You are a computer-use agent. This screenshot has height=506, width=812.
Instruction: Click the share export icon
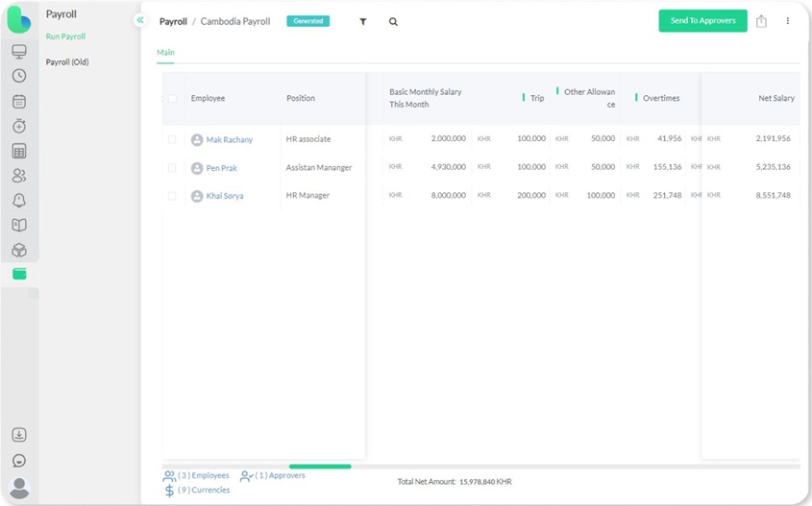click(761, 21)
